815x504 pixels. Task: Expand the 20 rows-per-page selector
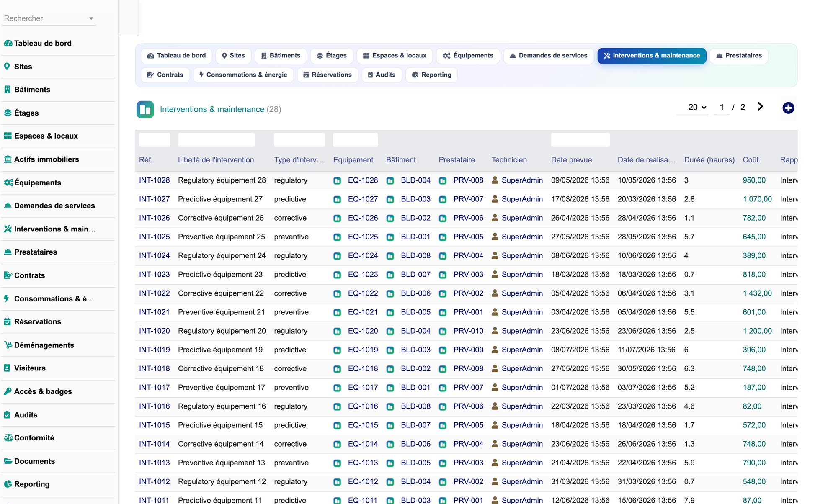click(697, 108)
